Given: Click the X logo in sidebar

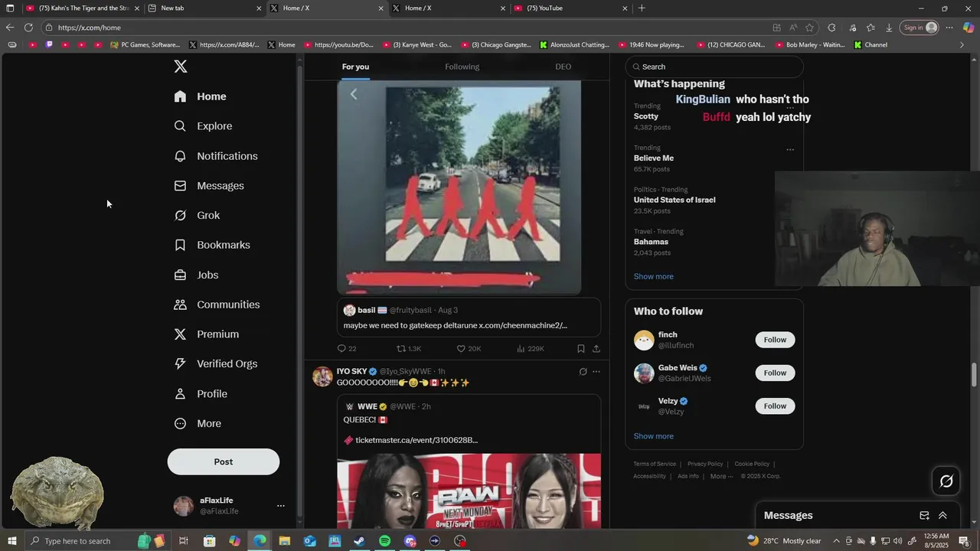Looking at the screenshot, I should [x=181, y=67].
